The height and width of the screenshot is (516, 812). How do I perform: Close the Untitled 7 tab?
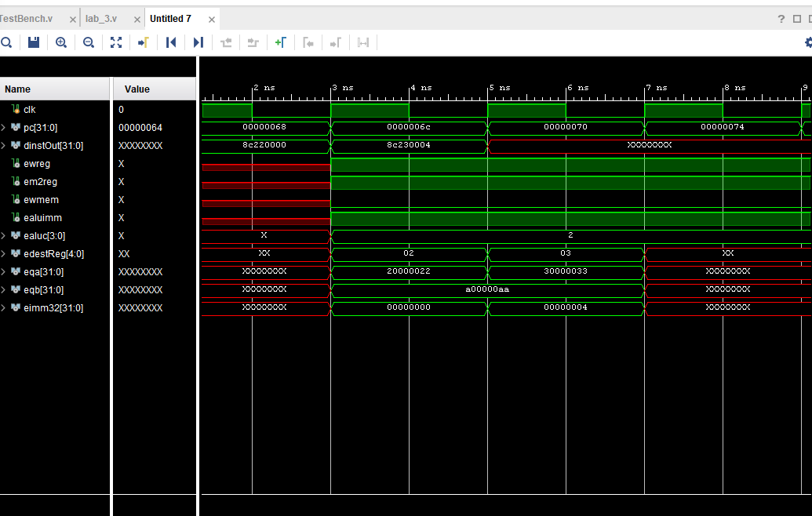[212, 19]
